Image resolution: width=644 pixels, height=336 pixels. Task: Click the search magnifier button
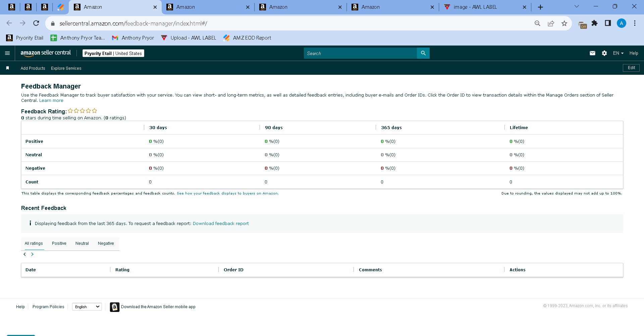tap(423, 53)
